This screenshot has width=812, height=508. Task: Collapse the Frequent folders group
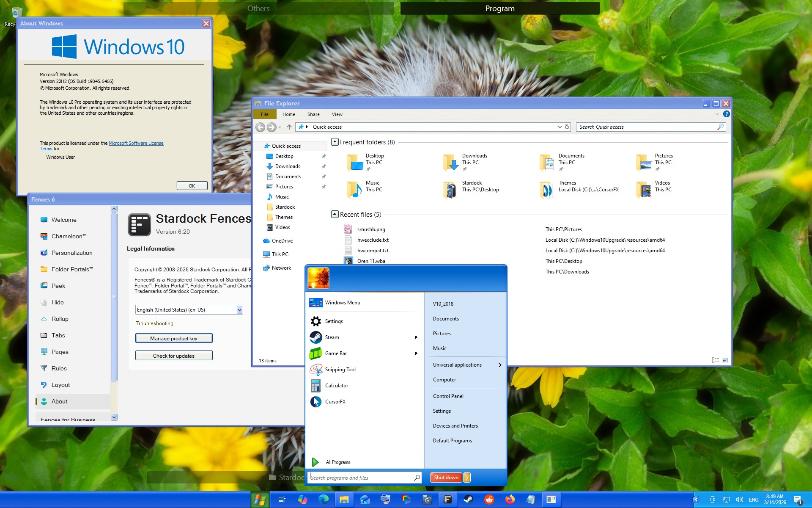click(x=335, y=142)
